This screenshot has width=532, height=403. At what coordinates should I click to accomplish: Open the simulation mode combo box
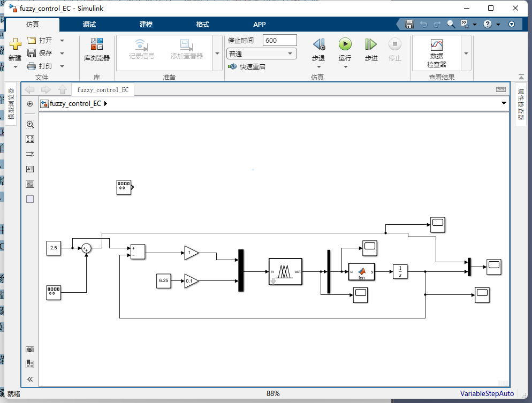click(x=261, y=54)
